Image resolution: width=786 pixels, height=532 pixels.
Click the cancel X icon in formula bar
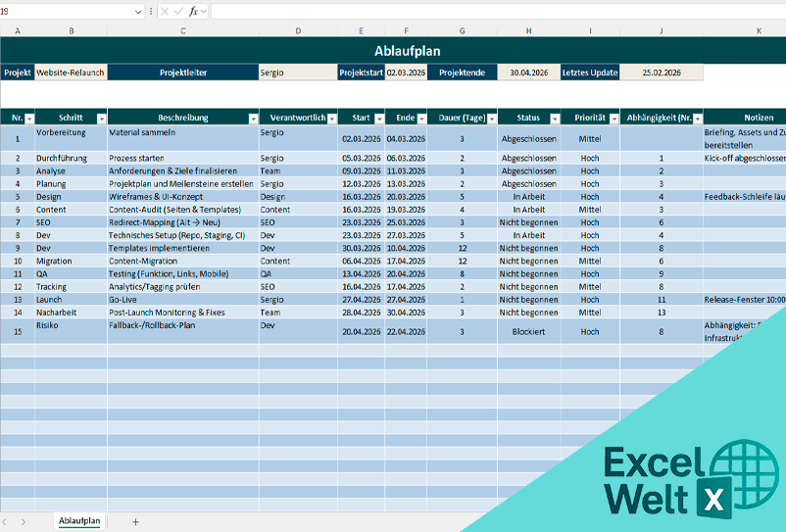coord(165,11)
